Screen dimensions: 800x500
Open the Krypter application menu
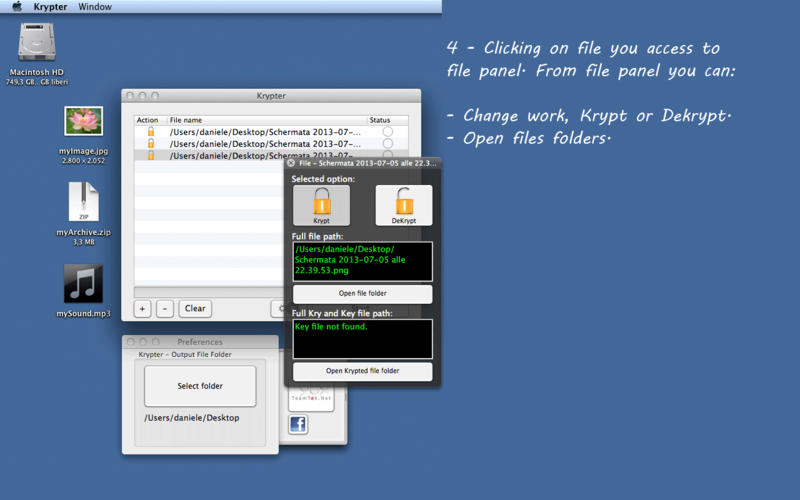[x=50, y=7]
